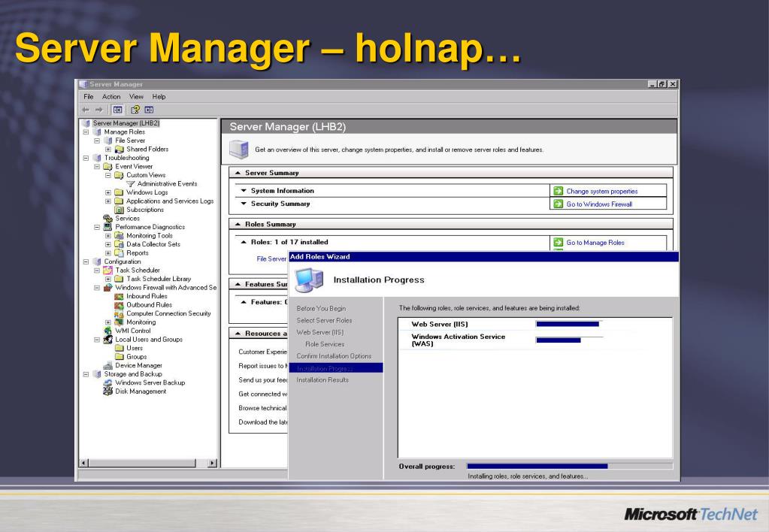Click the tree pane scroll right arrow
This screenshot has width=769, height=532.
[x=212, y=463]
